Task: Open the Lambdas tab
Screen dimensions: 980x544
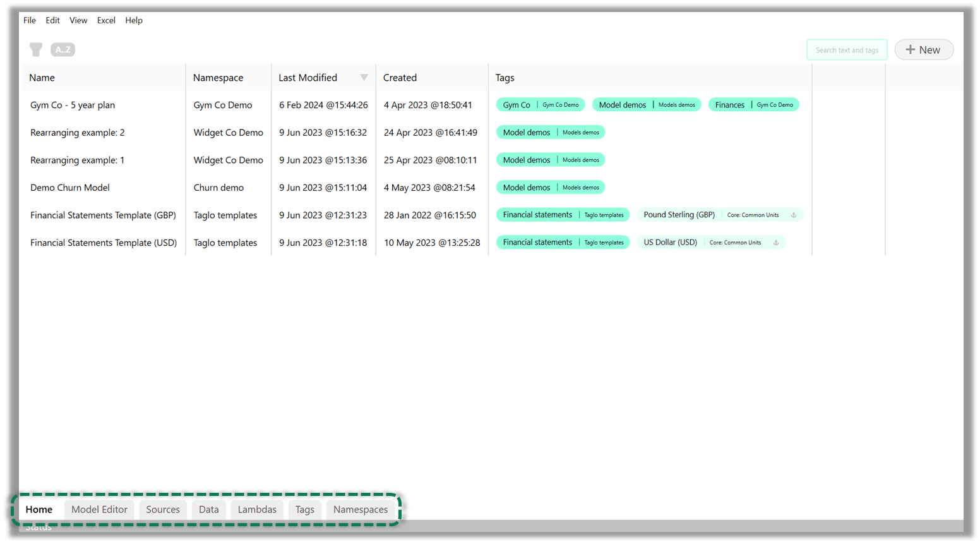Action: 257,509
